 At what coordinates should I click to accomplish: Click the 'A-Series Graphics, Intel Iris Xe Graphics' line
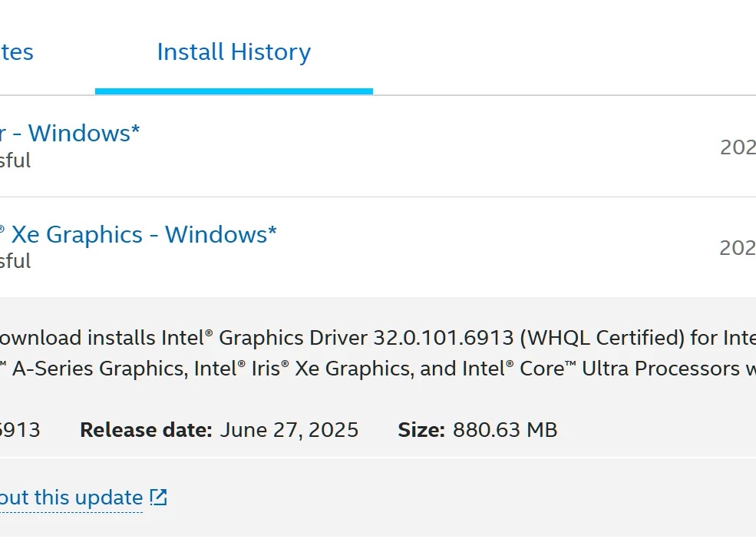(x=378, y=369)
